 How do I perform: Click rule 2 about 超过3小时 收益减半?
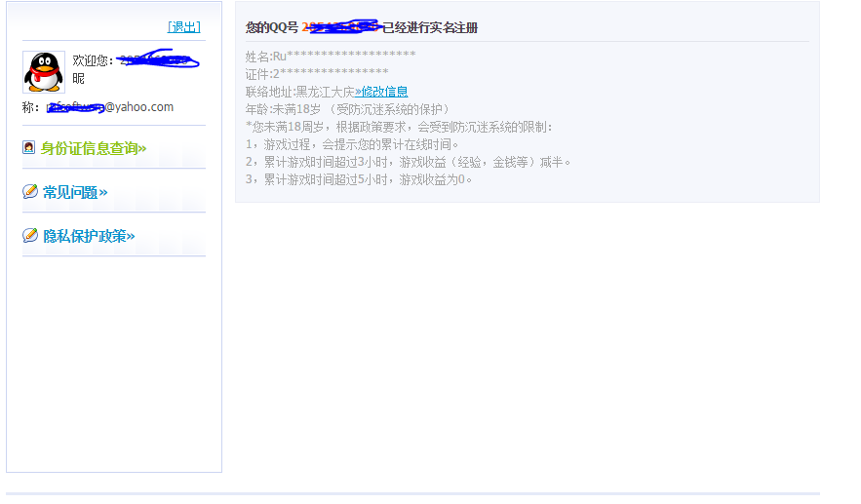pyautogui.click(x=408, y=162)
